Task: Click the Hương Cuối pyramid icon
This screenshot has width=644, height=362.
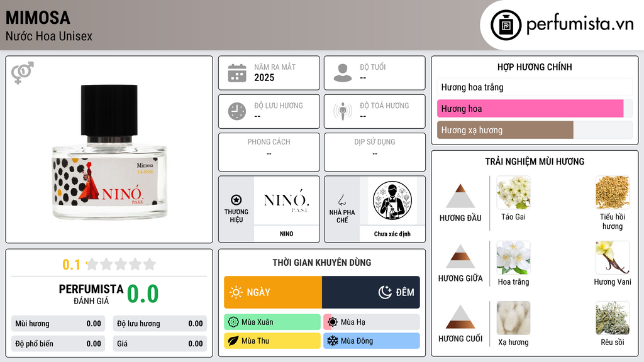Action: tap(460, 317)
